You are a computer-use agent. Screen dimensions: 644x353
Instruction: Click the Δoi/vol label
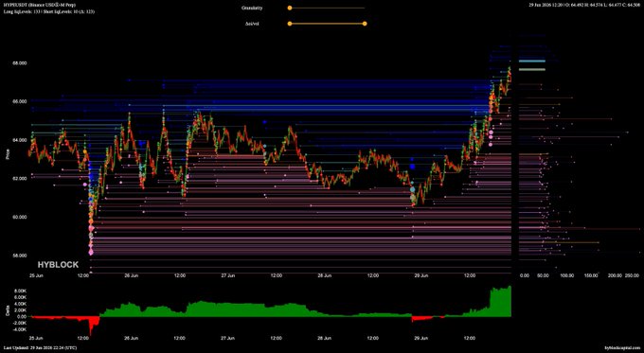252,24
